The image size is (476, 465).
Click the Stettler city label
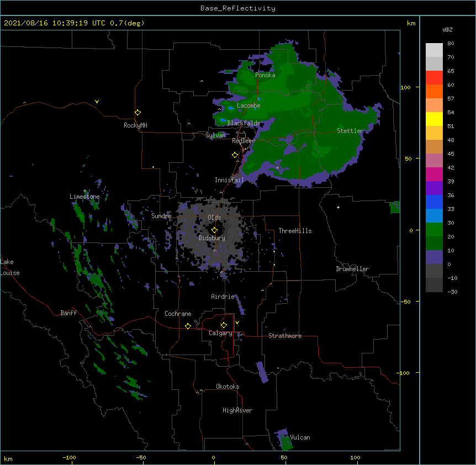pyautogui.click(x=350, y=131)
